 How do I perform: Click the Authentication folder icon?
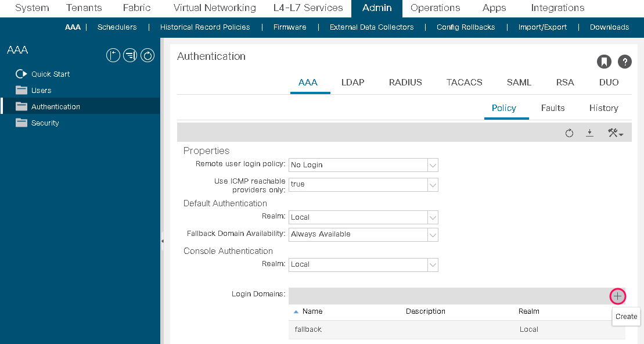coord(21,106)
